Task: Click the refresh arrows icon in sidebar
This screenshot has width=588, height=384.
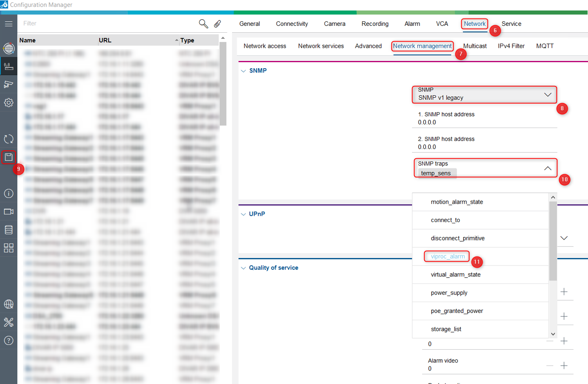Action: click(9, 139)
